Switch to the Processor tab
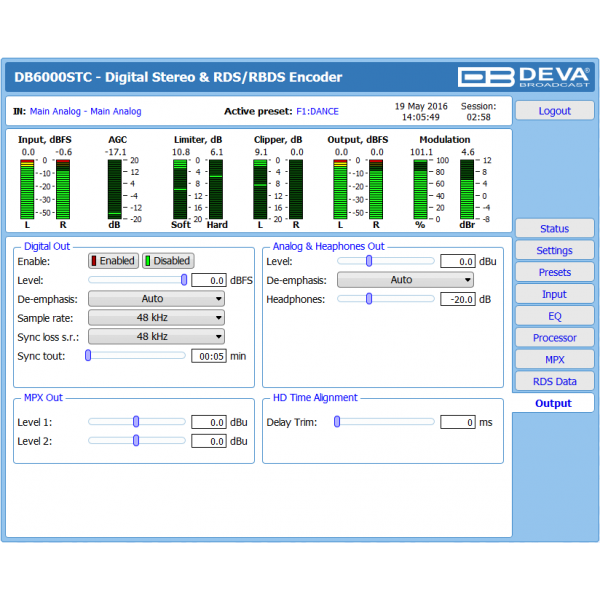Screen dimensions: 600x600 (554, 338)
